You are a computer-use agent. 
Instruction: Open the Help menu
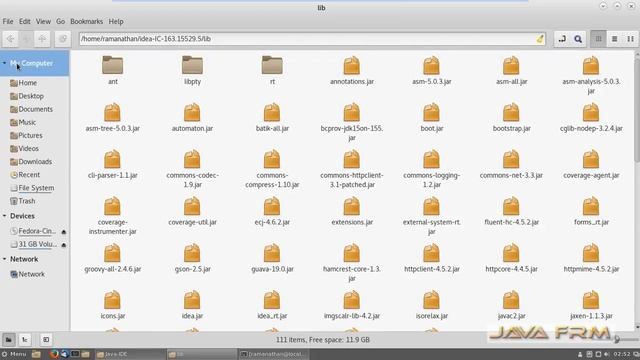click(x=116, y=21)
